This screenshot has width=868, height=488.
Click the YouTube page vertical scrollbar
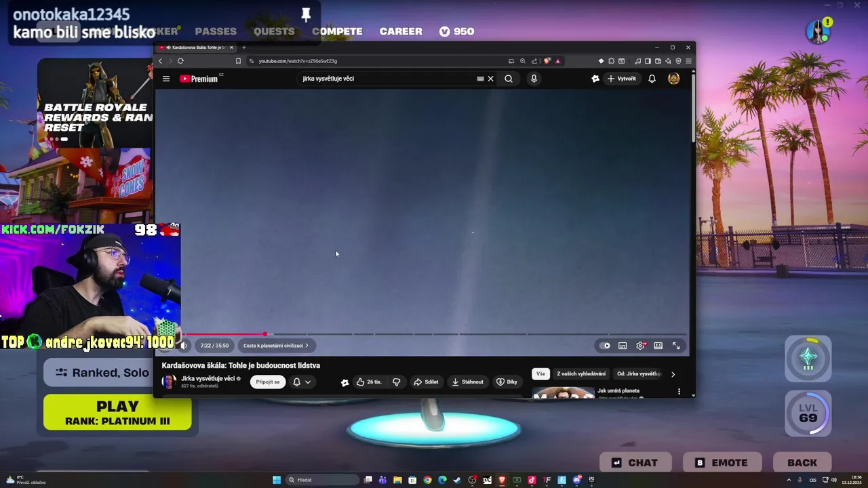693,108
